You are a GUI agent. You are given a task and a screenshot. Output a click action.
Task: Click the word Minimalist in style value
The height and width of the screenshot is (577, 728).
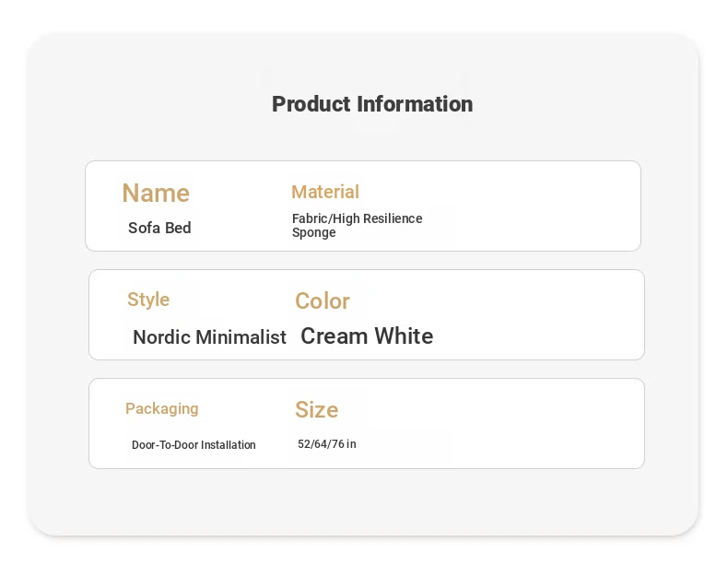241,336
